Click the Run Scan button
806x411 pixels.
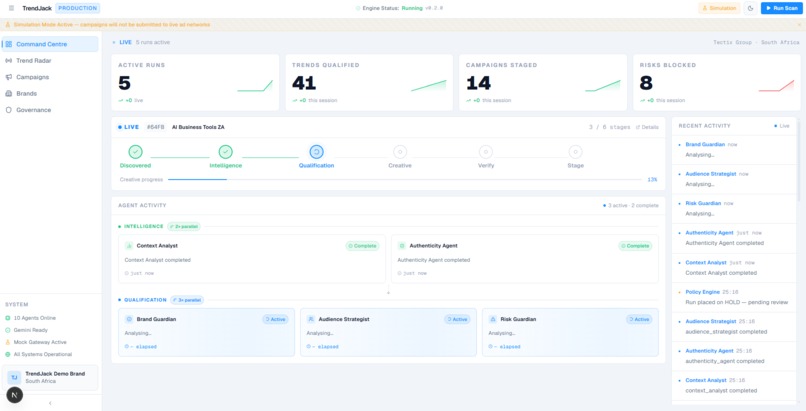point(782,8)
